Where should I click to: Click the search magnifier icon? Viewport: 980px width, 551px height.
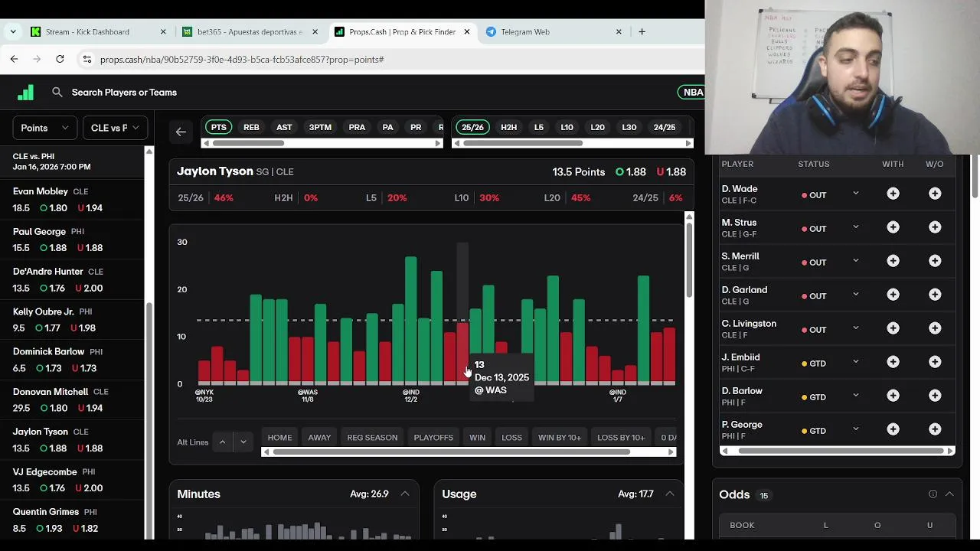point(57,92)
